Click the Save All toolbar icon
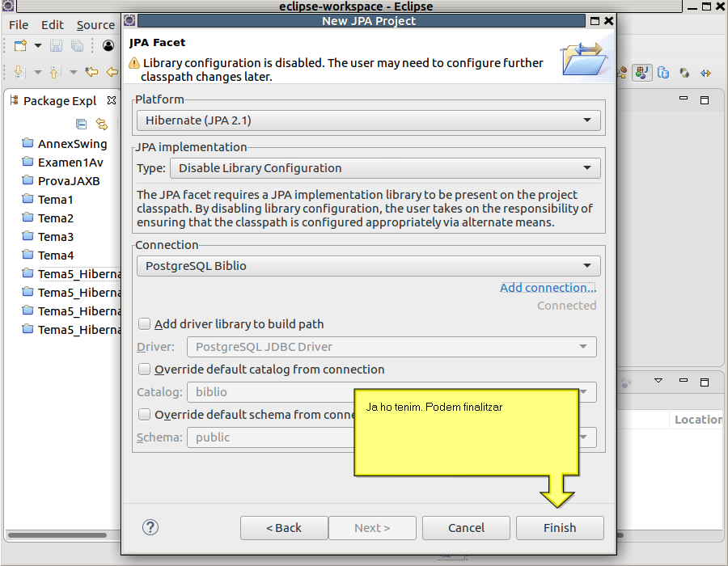The width and height of the screenshot is (728, 566). point(77,45)
